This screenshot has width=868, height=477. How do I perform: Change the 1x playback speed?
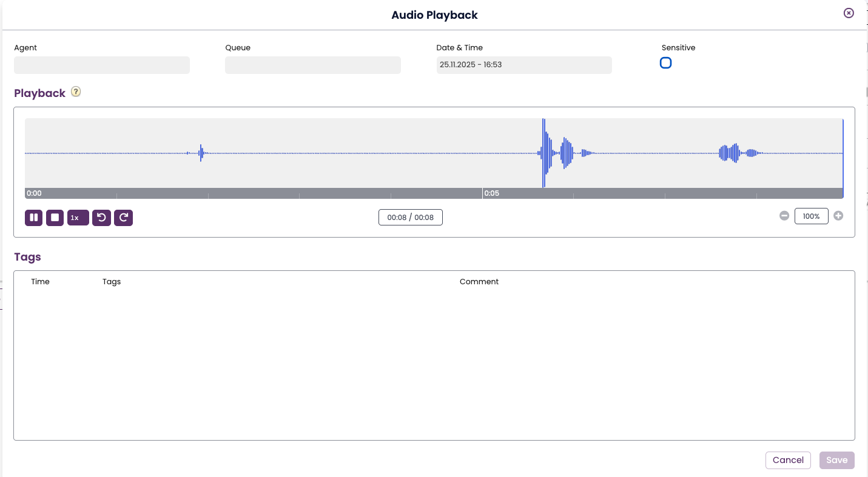click(x=78, y=218)
